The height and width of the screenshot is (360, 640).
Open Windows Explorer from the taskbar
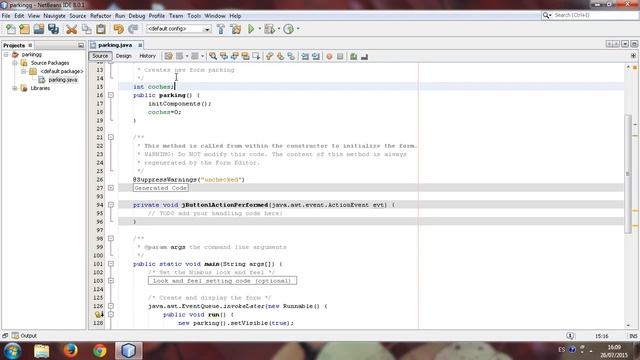[42, 351]
